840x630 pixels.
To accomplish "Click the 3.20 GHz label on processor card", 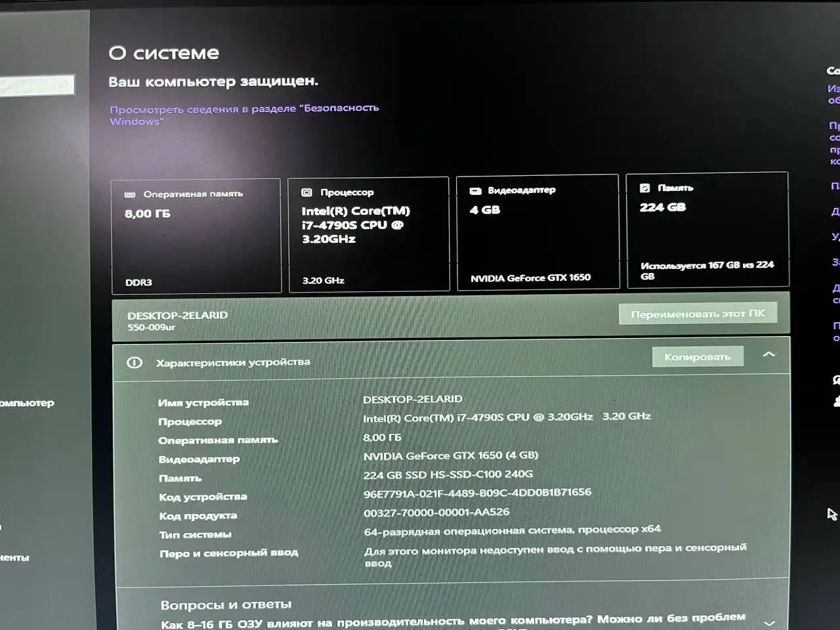I will (322, 280).
